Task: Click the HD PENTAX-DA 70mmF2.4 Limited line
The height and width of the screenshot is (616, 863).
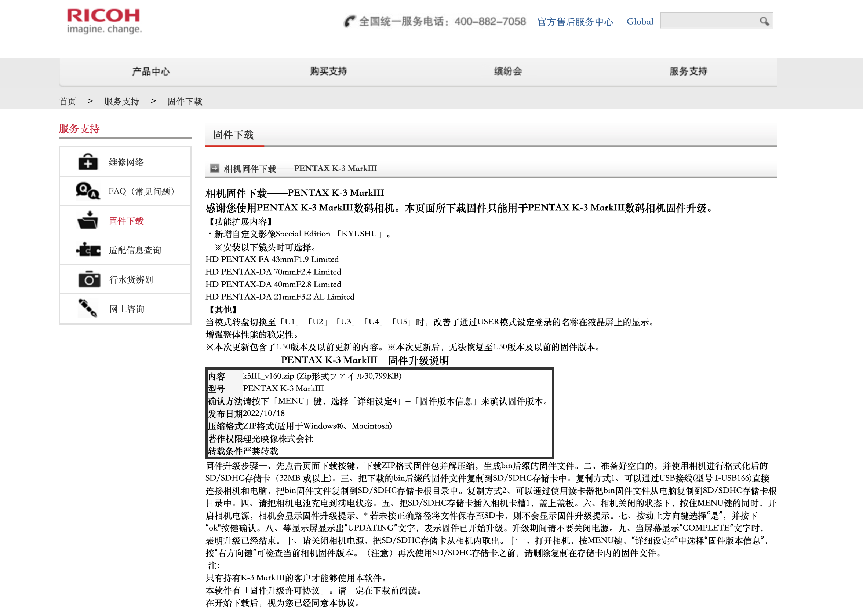Action: [x=273, y=272]
